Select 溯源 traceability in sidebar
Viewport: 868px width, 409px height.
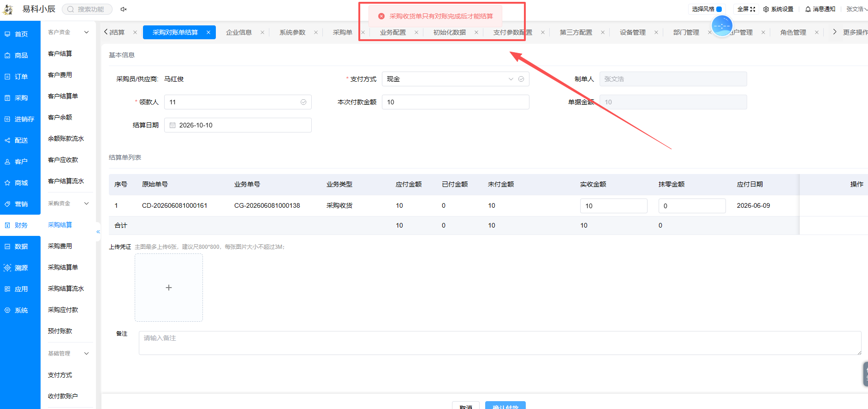(20, 268)
